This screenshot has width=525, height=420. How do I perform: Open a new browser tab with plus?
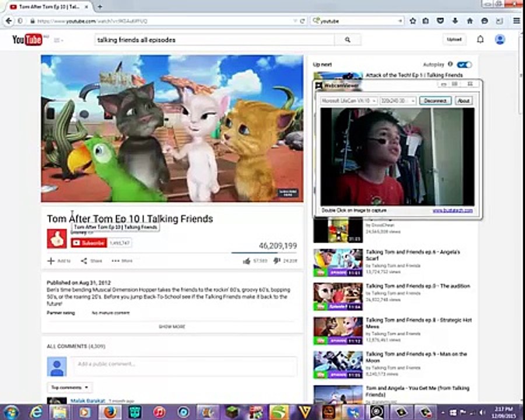100,6
